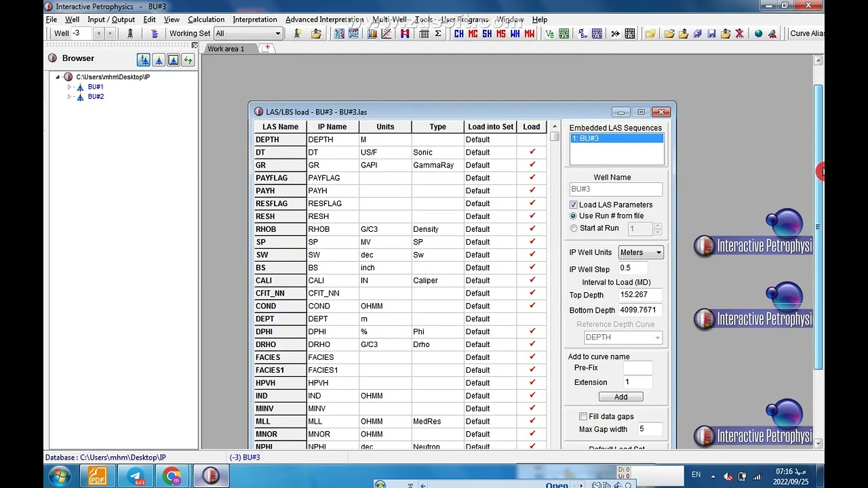
Task: Click the Sigma summation toolbar icon
Action: (438, 33)
